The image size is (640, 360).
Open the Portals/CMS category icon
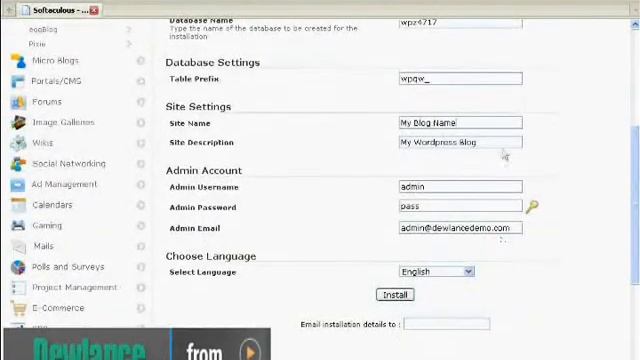pos(18,81)
